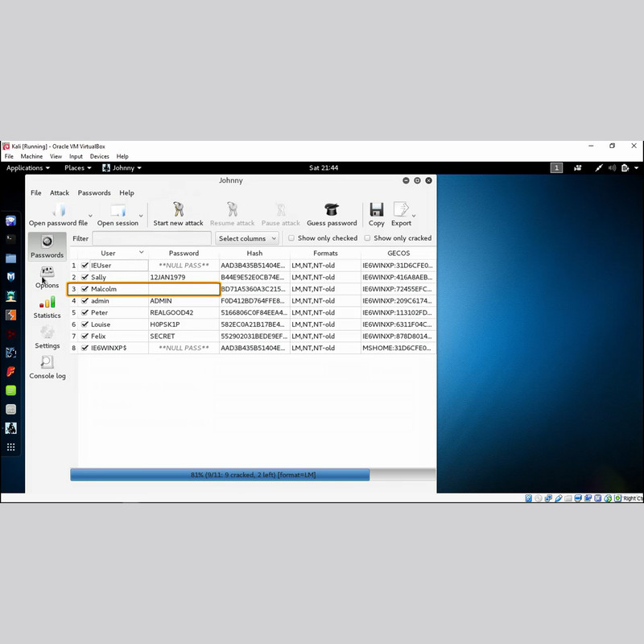Open Settings sidebar panel
Screen dimensions: 644x644
pos(47,337)
